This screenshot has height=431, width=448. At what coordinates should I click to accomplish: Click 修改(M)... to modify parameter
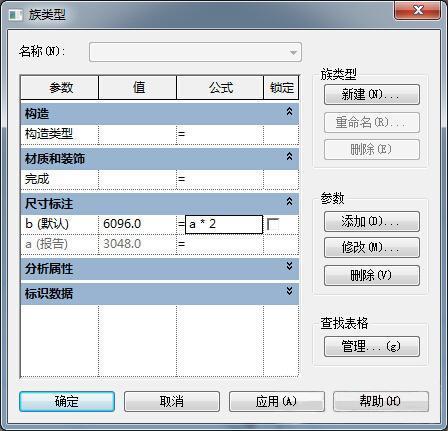tap(372, 248)
